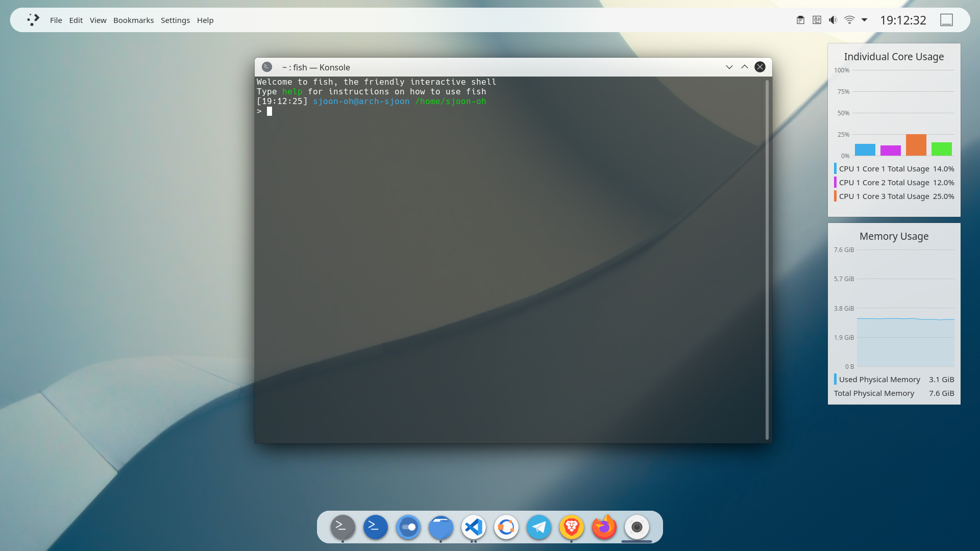This screenshot has height=551, width=980.
Task: Expand the hidden system tray arrow
Action: tap(864, 20)
